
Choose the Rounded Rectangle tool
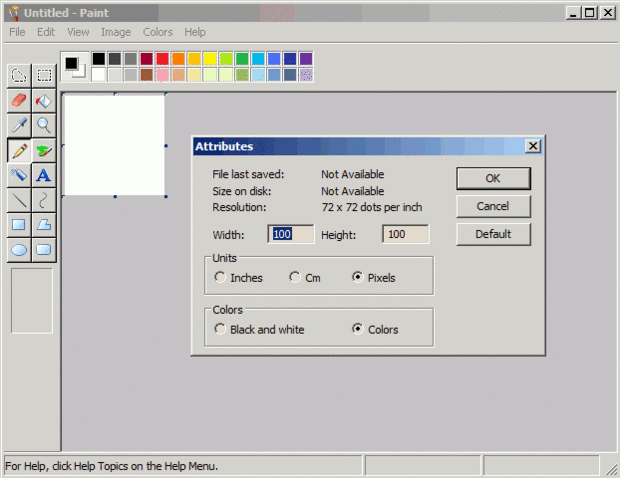pyautogui.click(x=44, y=250)
